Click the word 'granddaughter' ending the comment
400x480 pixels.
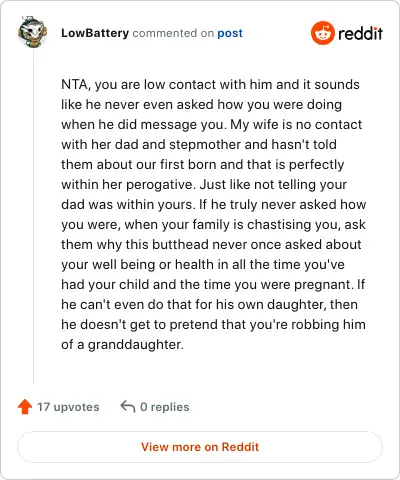click(134, 345)
